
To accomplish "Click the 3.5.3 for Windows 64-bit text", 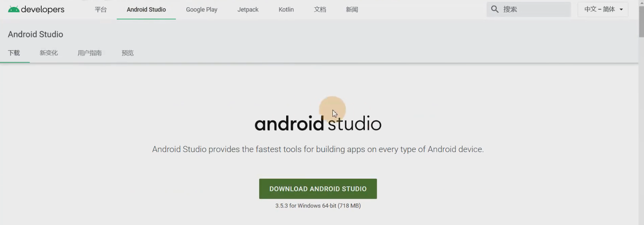I will 318,206.
